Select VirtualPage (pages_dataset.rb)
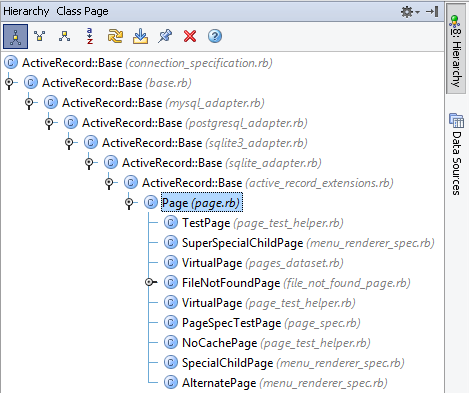Screen dimensions: 469x393 (x=254, y=263)
